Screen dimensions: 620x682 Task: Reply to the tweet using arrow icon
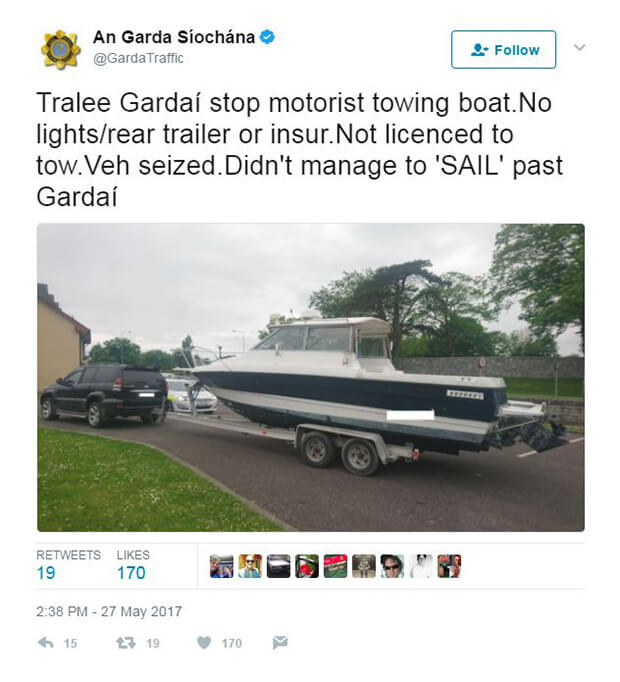point(46,642)
